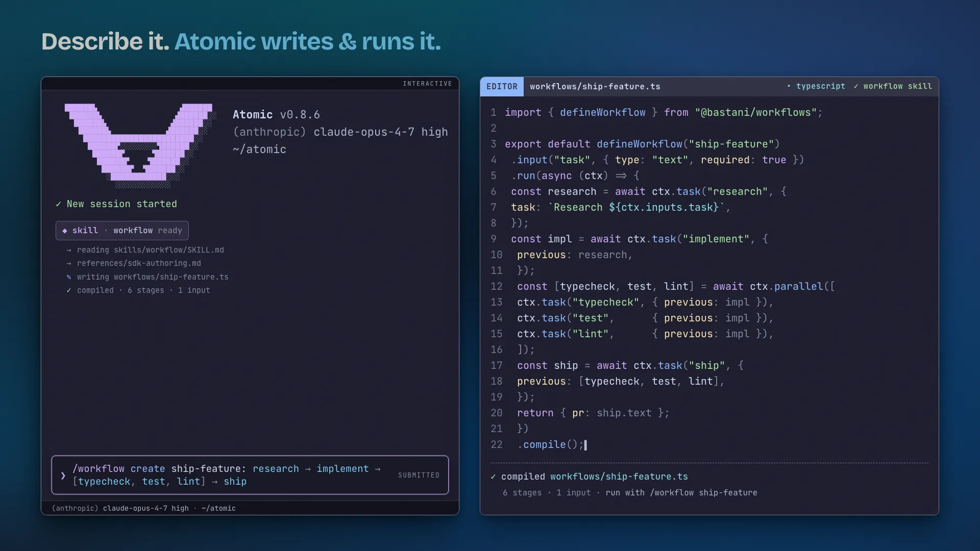Click '6 stages · 1 input' in the editor footer
This screenshot has height=551, width=980.
pyautogui.click(x=547, y=493)
